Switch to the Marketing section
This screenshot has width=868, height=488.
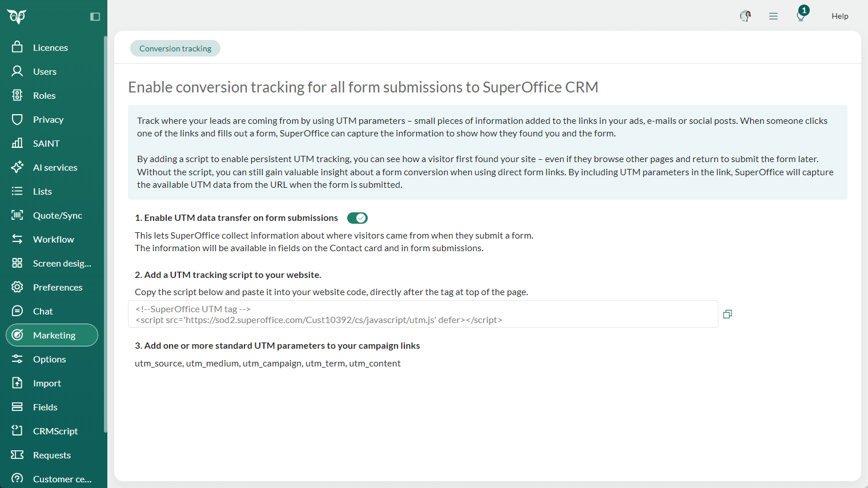pos(55,336)
